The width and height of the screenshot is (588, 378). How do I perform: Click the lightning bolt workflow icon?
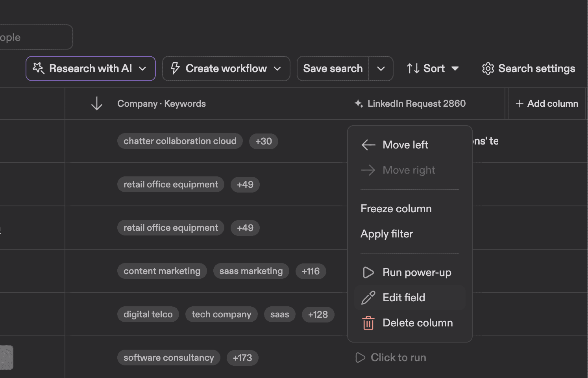(175, 69)
